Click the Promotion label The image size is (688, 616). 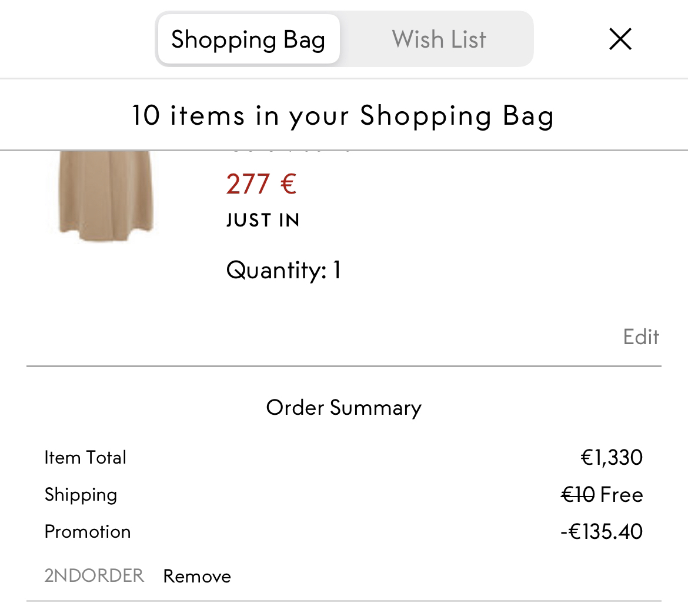pos(88,531)
